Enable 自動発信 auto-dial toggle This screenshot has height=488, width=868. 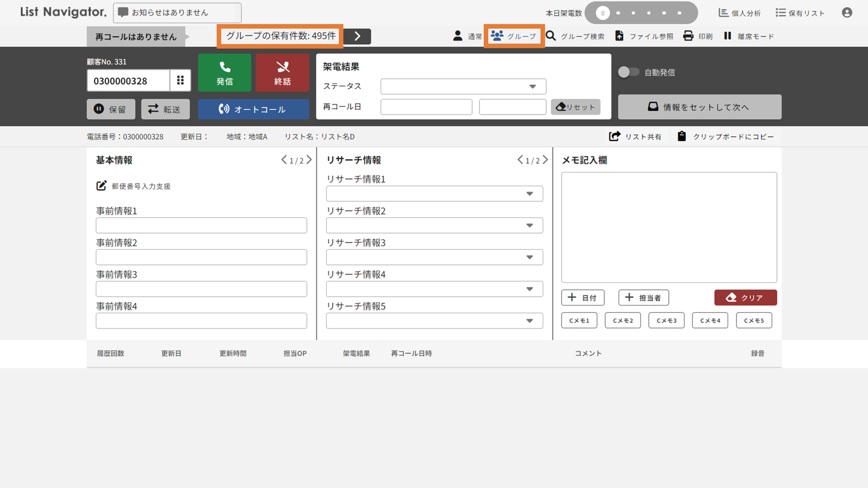click(x=628, y=72)
